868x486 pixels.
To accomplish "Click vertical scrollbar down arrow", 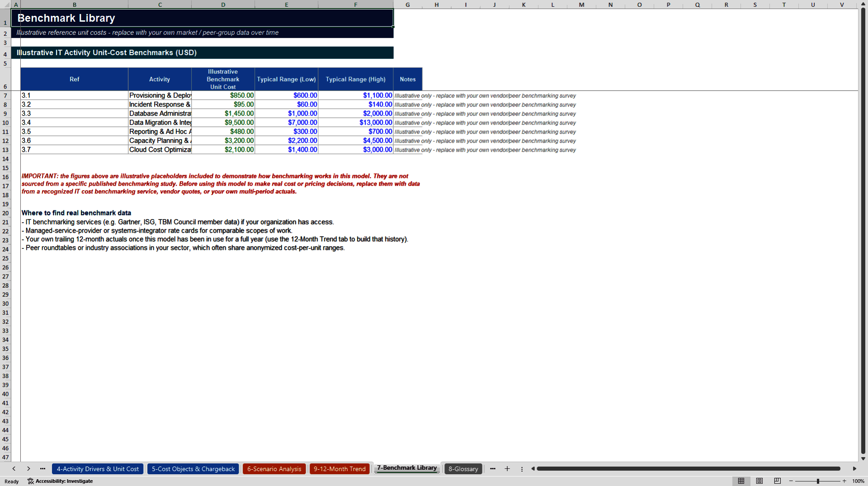I will (x=863, y=458).
